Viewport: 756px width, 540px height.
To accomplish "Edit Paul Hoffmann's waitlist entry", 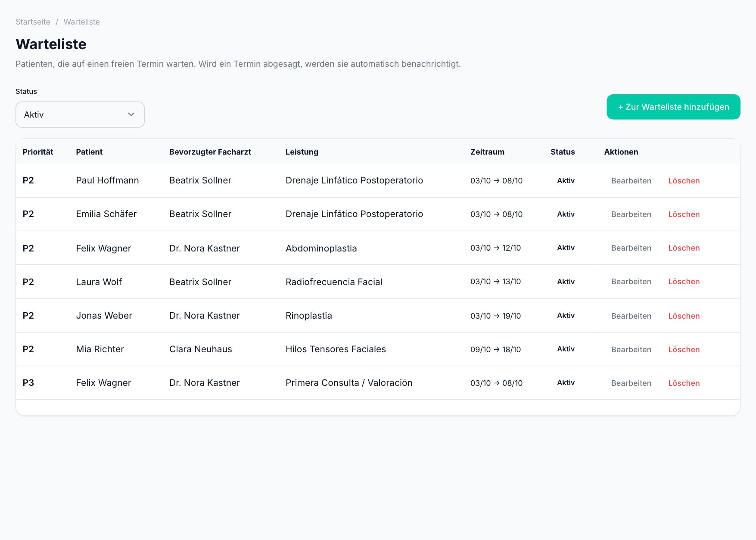I will pyautogui.click(x=631, y=181).
